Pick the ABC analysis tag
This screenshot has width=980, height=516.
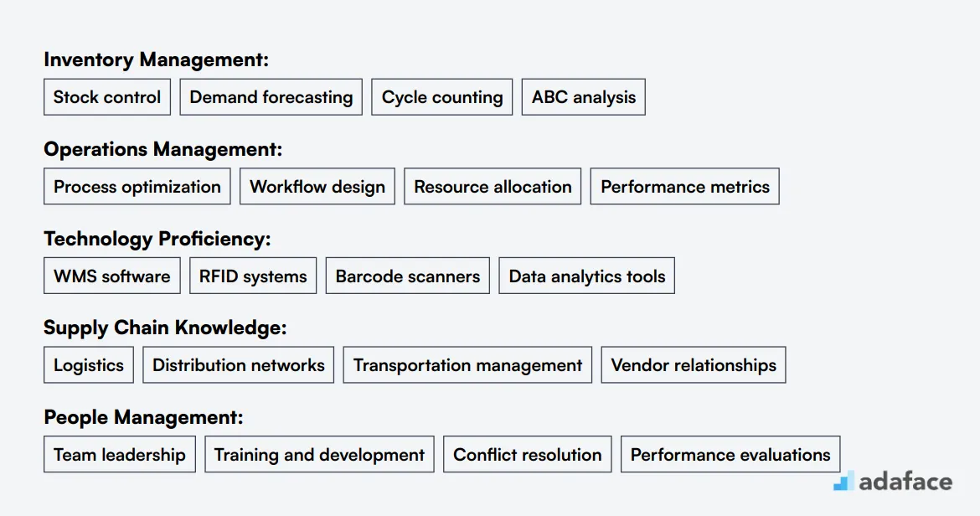[x=584, y=97]
